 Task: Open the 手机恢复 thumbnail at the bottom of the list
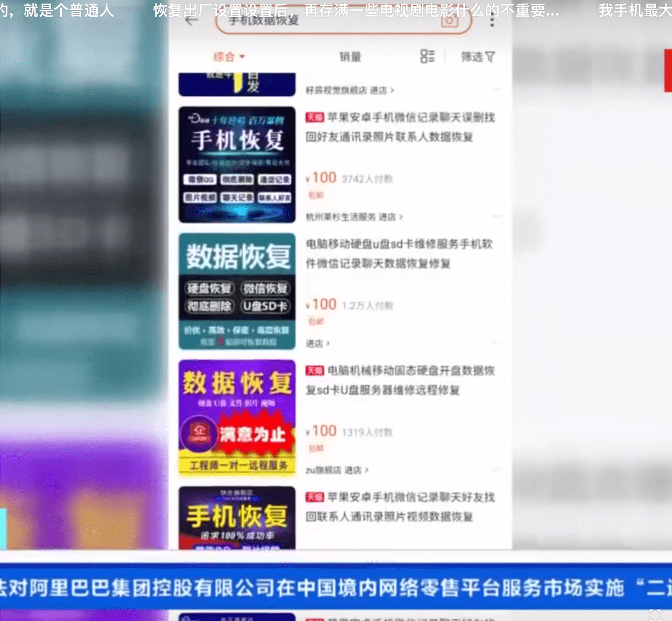tap(237, 518)
